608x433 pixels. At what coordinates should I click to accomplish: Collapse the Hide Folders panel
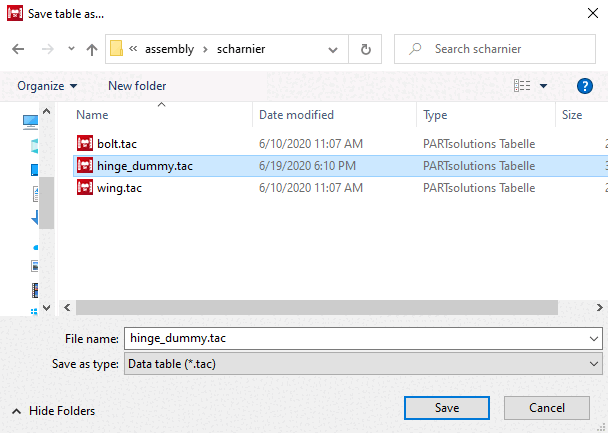point(54,410)
